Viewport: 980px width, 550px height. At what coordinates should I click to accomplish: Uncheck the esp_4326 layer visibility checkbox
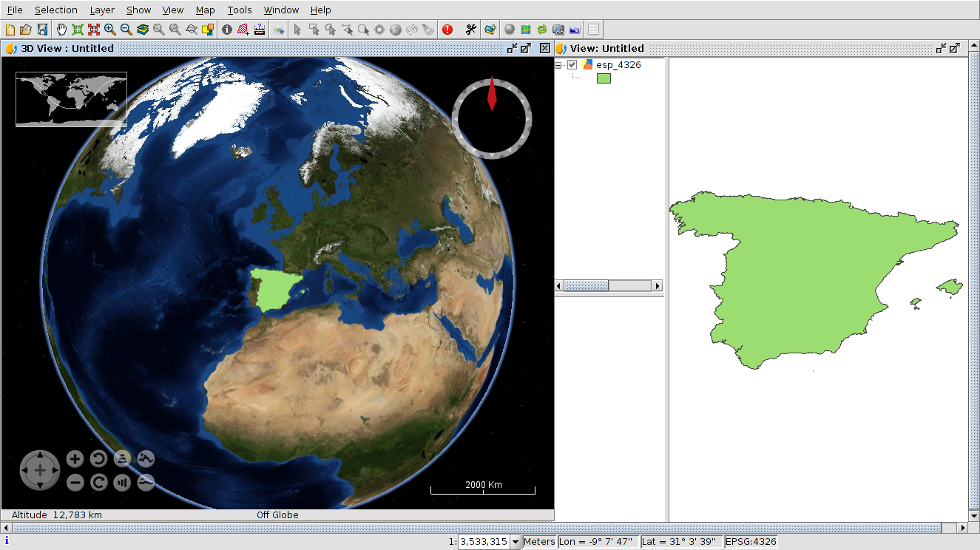pos(572,65)
